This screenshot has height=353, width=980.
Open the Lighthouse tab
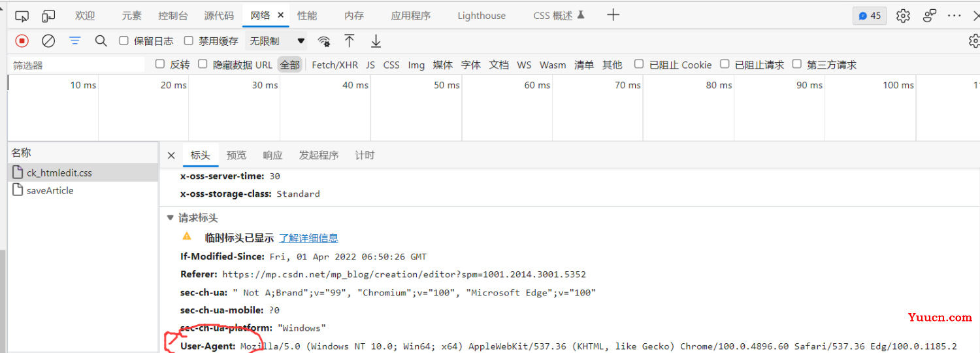tap(482, 16)
